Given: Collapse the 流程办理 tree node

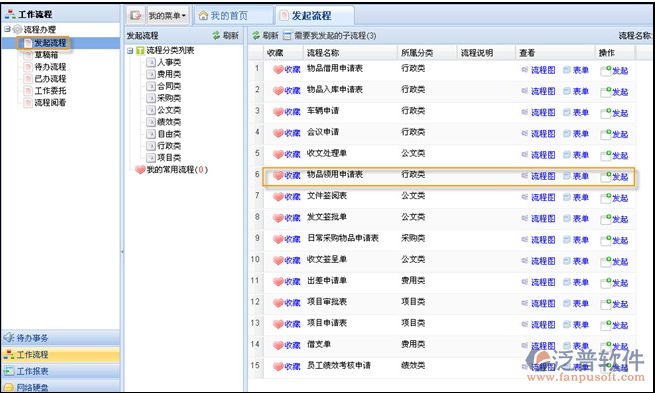Looking at the screenshot, I should click(7, 29).
